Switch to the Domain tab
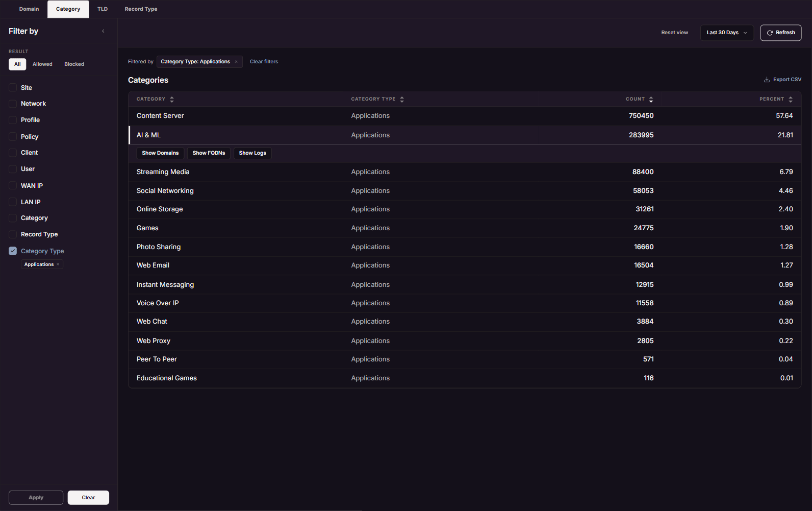The height and width of the screenshot is (511, 812). coord(29,9)
